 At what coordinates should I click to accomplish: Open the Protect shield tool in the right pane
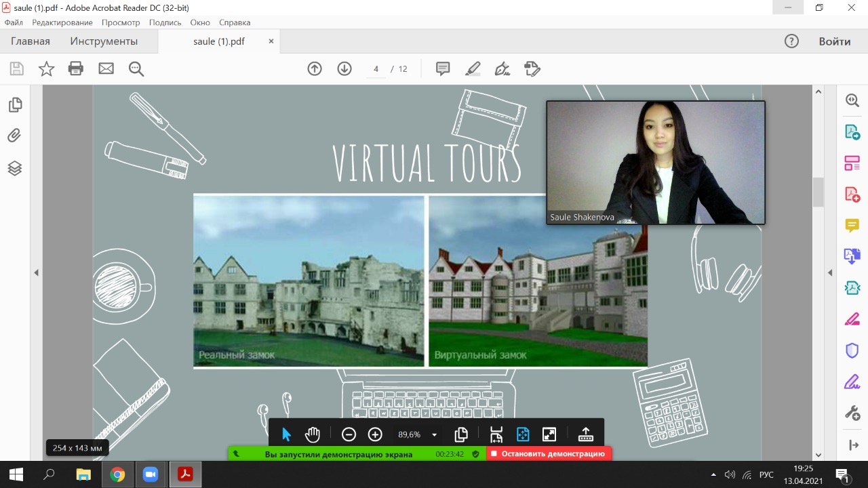[x=852, y=350]
